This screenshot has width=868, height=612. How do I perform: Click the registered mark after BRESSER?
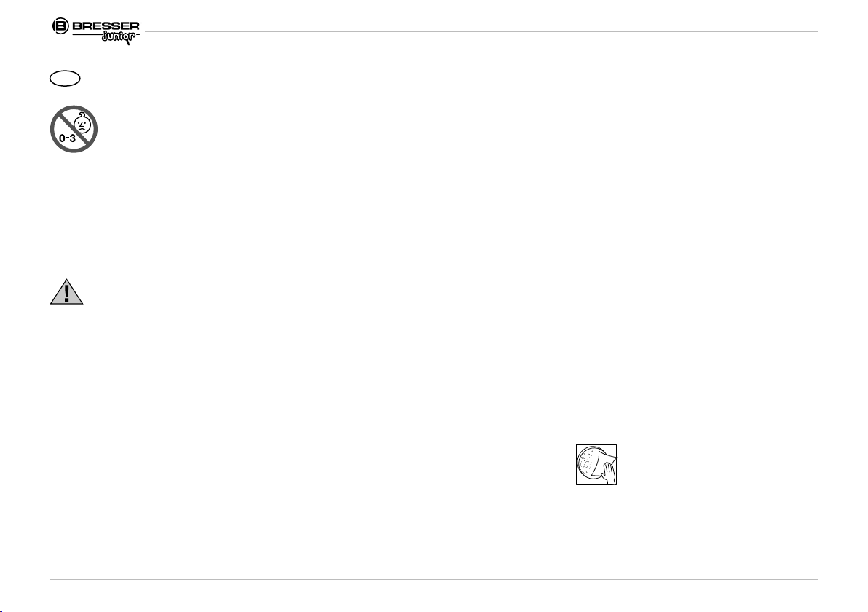point(141,22)
